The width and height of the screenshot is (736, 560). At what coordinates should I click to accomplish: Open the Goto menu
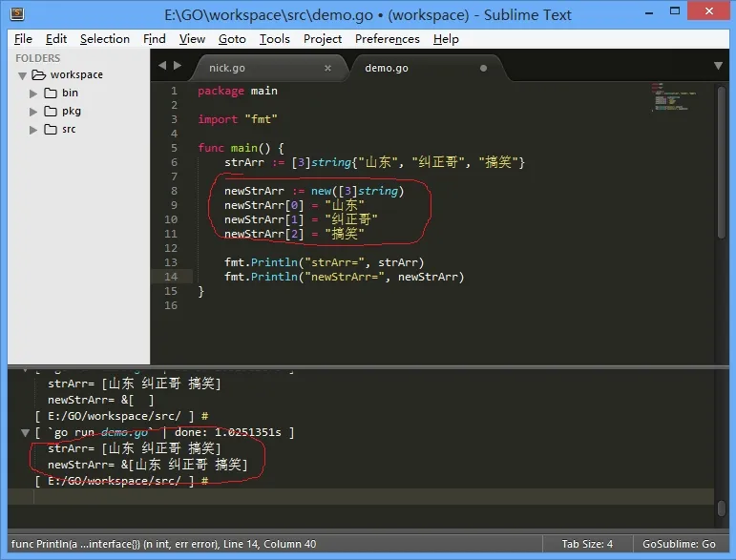click(232, 39)
